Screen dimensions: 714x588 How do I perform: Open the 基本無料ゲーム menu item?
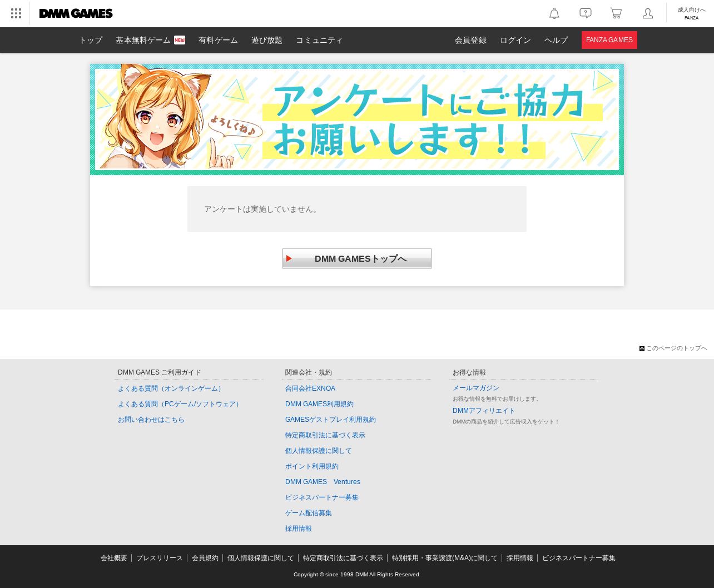point(150,40)
